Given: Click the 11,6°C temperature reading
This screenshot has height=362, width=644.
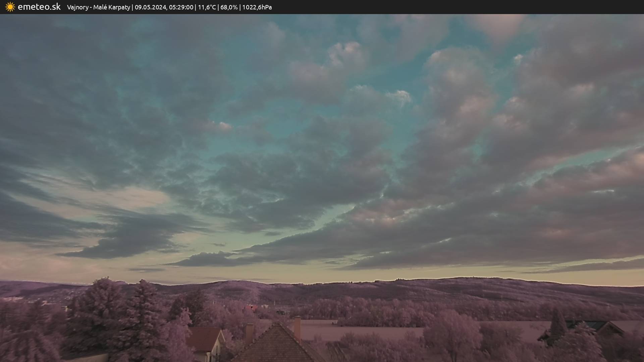Looking at the screenshot, I should [207, 7].
